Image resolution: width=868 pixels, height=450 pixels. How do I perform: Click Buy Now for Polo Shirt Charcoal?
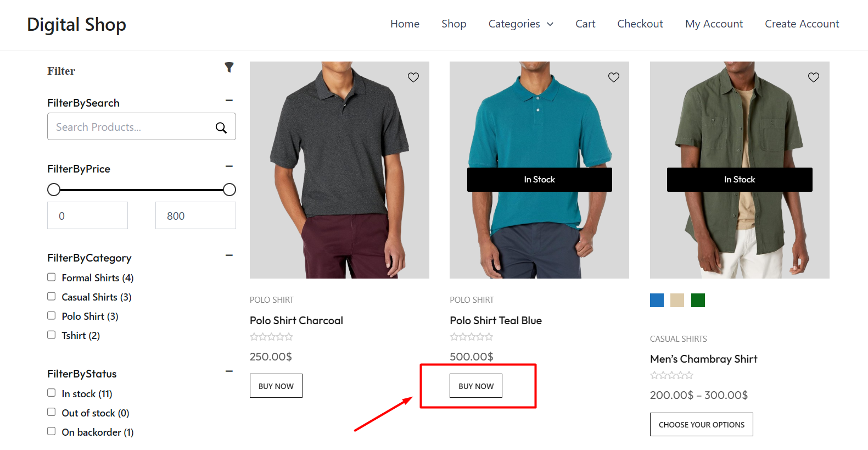(276, 385)
